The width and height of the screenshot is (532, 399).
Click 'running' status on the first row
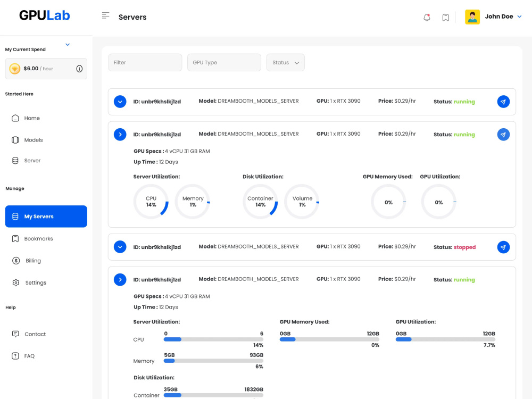click(x=464, y=102)
